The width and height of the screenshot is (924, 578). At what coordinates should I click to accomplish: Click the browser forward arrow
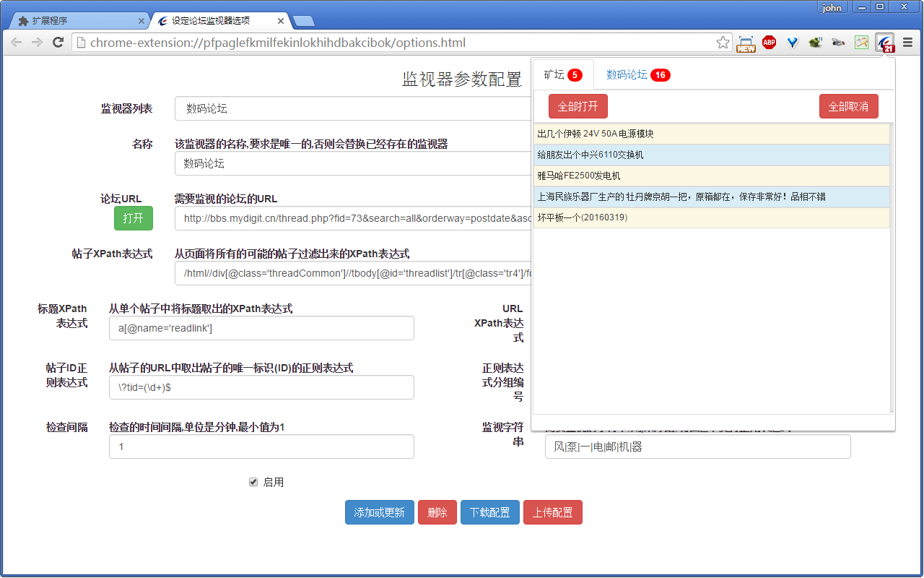click(37, 43)
